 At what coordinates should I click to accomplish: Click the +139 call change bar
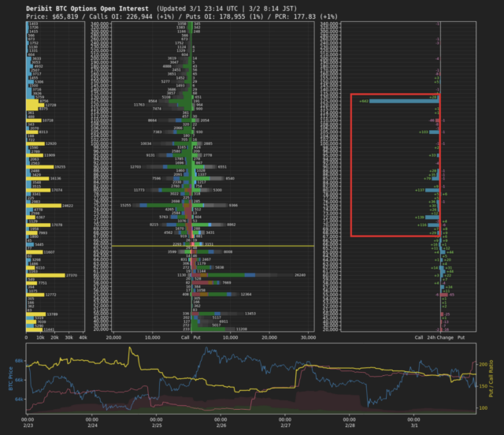coord(432,217)
